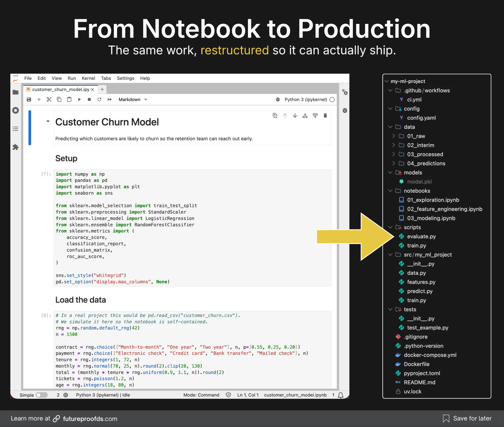Delete the selected cell with trash icon
Viewport: 504px width, 427px height.
(325, 115)
